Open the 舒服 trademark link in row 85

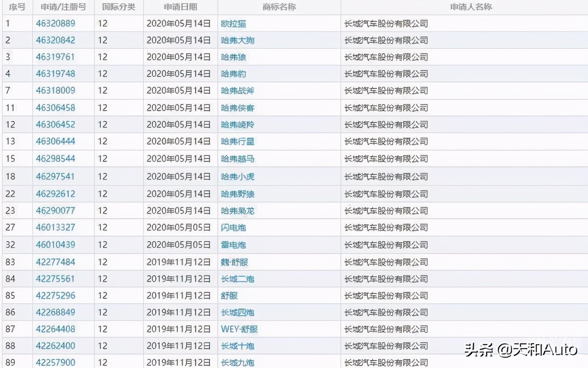pos(229,296)
